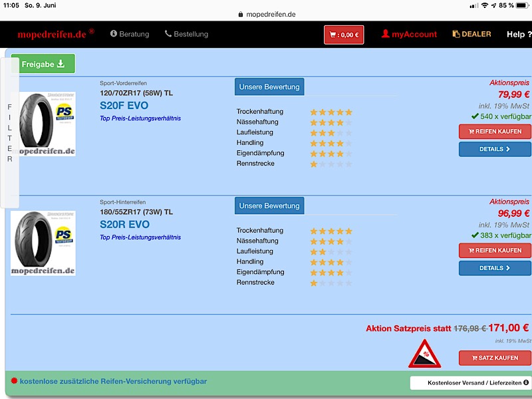This screenshot has width=532, height=399.
Task: Open the Bestellung menu item
Action: coord(186,34)
